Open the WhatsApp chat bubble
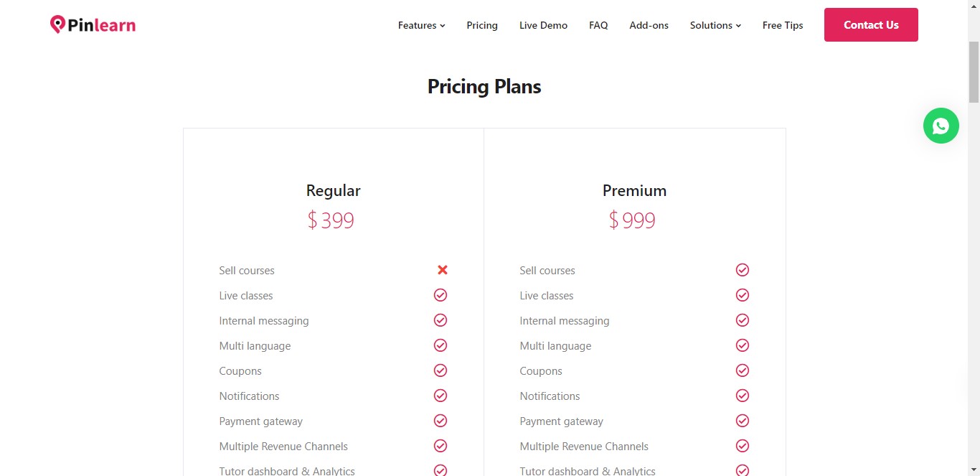This screenshot has width=980, height=476. click(941, 126)
